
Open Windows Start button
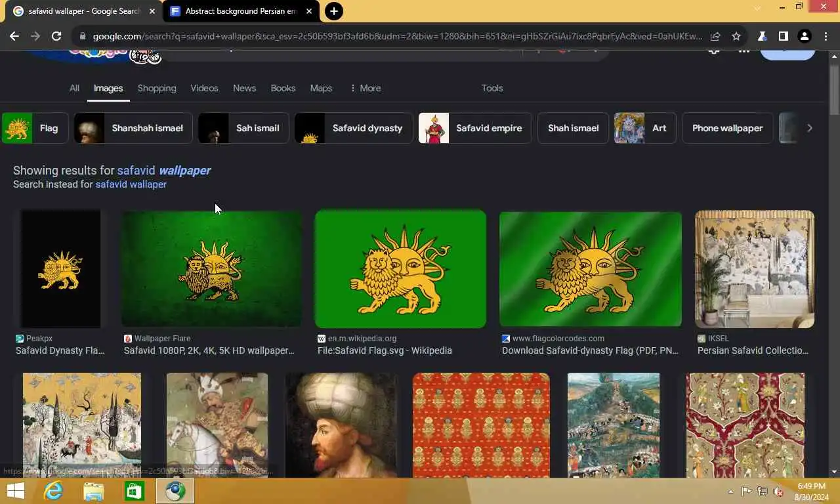coord(15,491)
